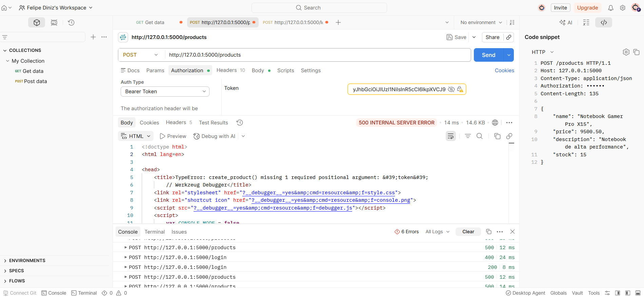Open a new request tab

[338, 22]
